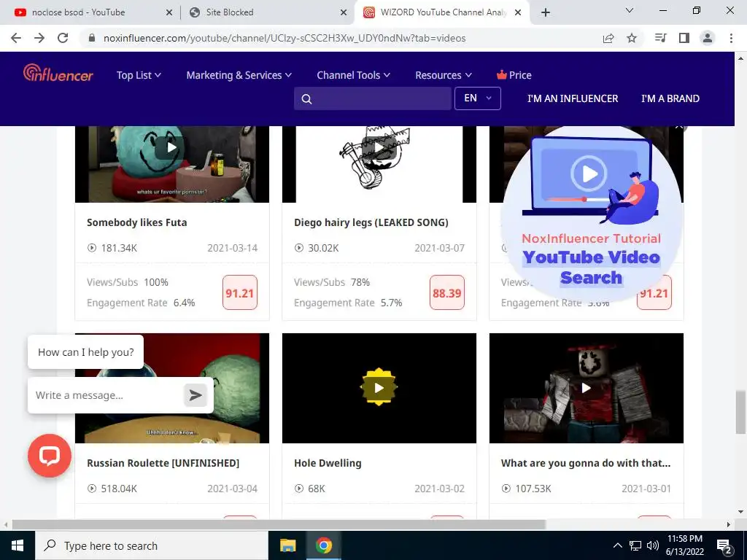The height and width of the screenshot is (560, 747).
Task: Click the Write a message chat field
Action: click(x=107, y=395)
